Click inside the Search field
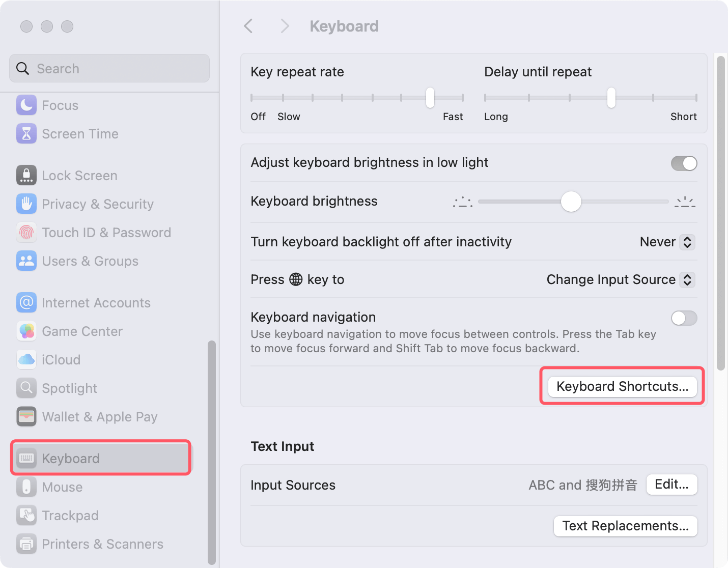 tap(109, 68)
